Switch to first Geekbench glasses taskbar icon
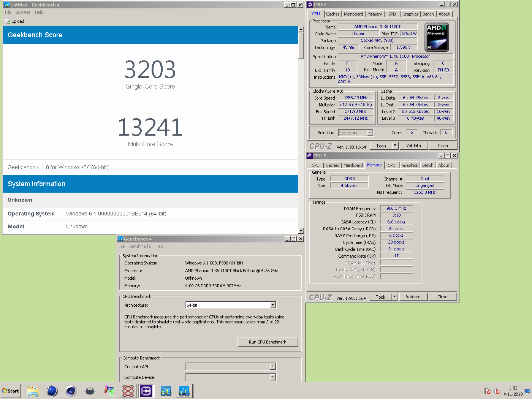532x399 pixels. (x=166, y=391)
